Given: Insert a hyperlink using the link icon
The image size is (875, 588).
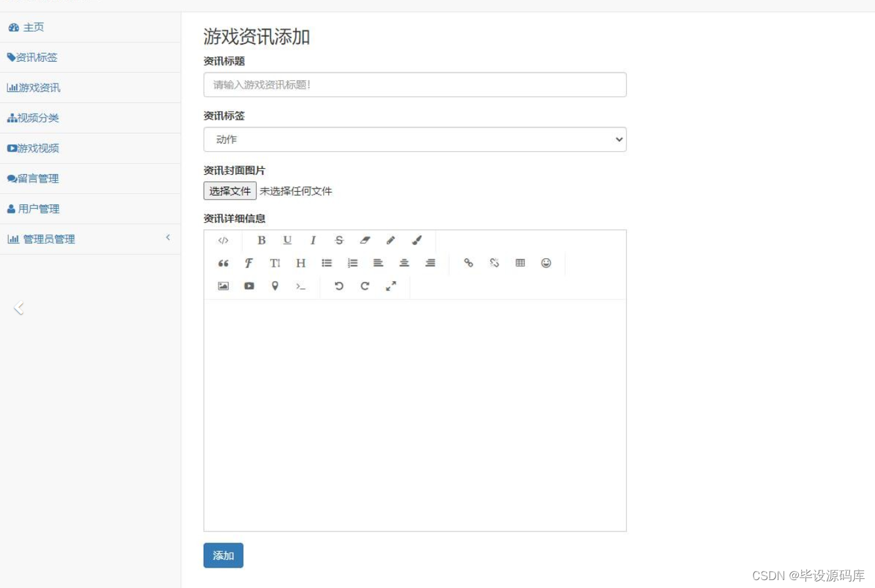Looking at the screenshot, I should tap(468, 263).
